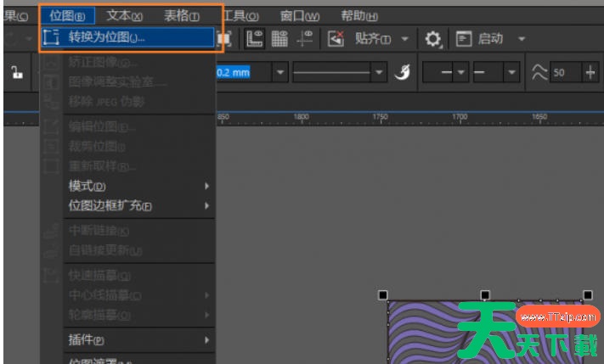Viewport: 604px width, 364px height.
Task: Click the horizontal ruler at 1750 mark
Action: [x=381, y=117]
